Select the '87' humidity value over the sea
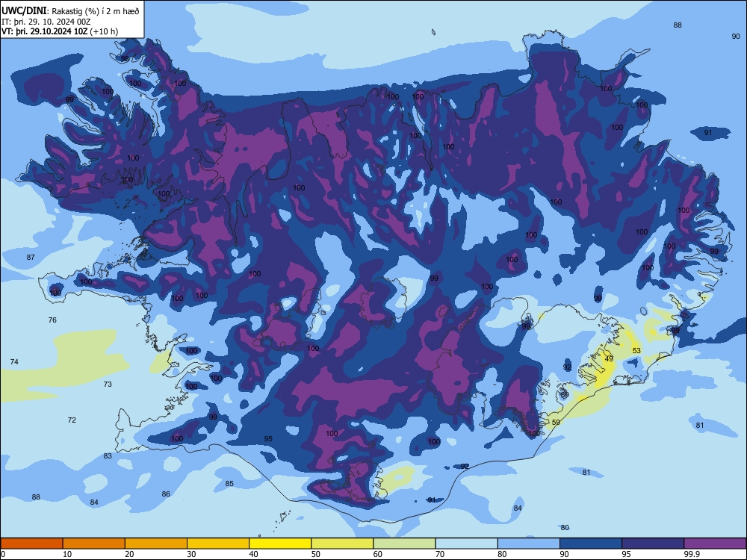This screenshot has width=747, height=560. (x=31, y=257)
